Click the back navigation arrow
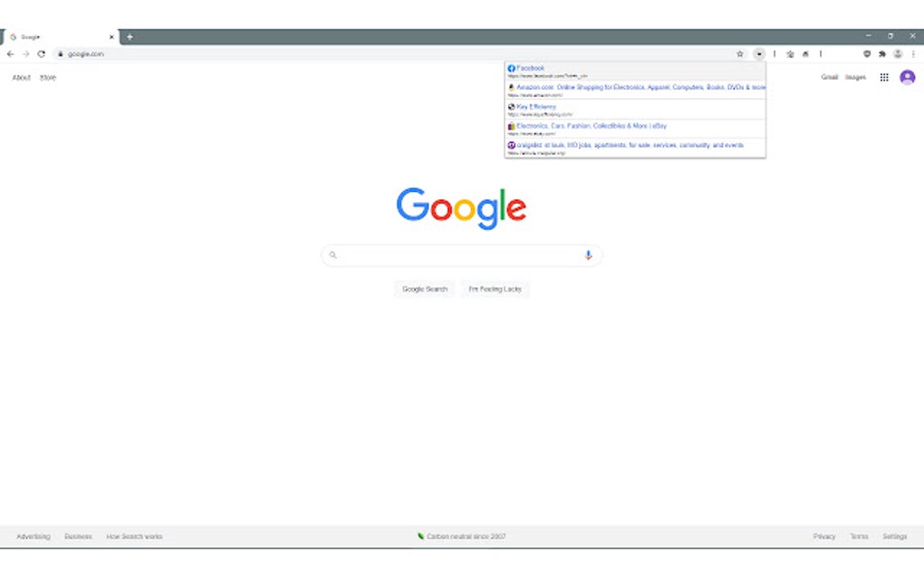Image resolution: width=924 pixels, height=578 pixels. click(9, 53)
